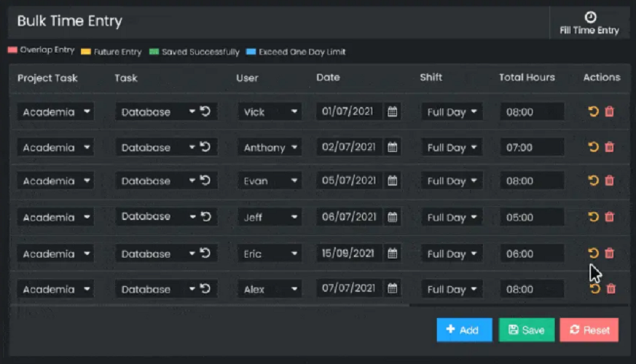Click the red Reset button

(x=589, y=330)
